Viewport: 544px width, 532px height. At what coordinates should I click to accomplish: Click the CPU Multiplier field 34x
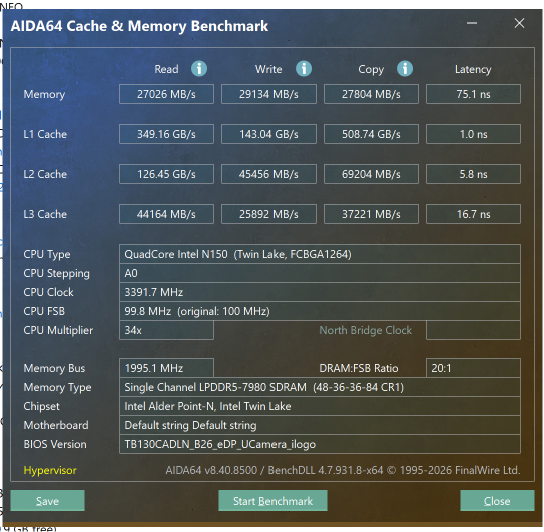click(166, 330)
